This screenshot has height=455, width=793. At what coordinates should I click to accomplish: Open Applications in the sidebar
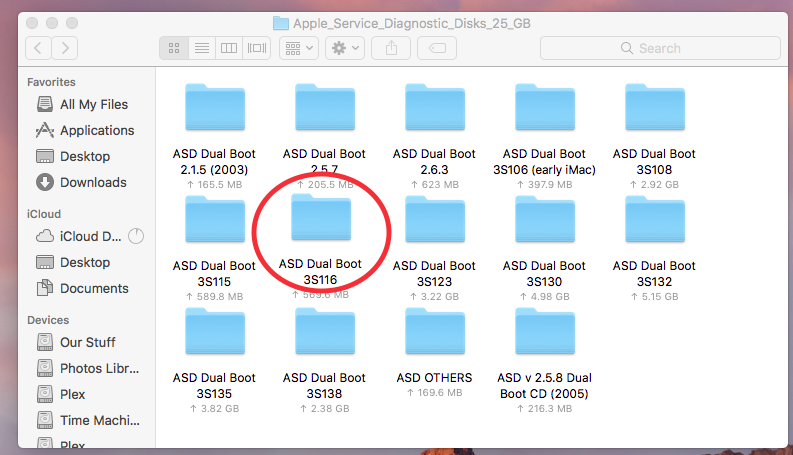point(85,130)
